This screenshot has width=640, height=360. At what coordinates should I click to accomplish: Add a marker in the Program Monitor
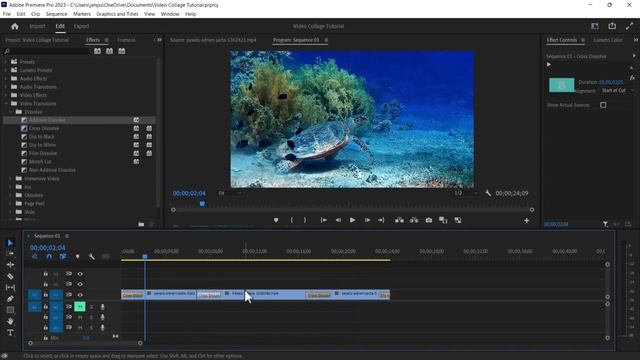point(276,220)
